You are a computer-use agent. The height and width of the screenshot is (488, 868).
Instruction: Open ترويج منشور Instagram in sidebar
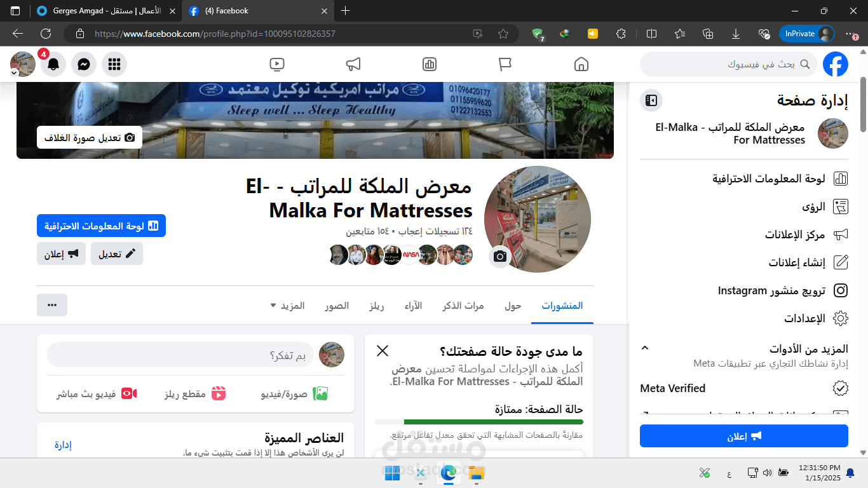click(744, 290)
